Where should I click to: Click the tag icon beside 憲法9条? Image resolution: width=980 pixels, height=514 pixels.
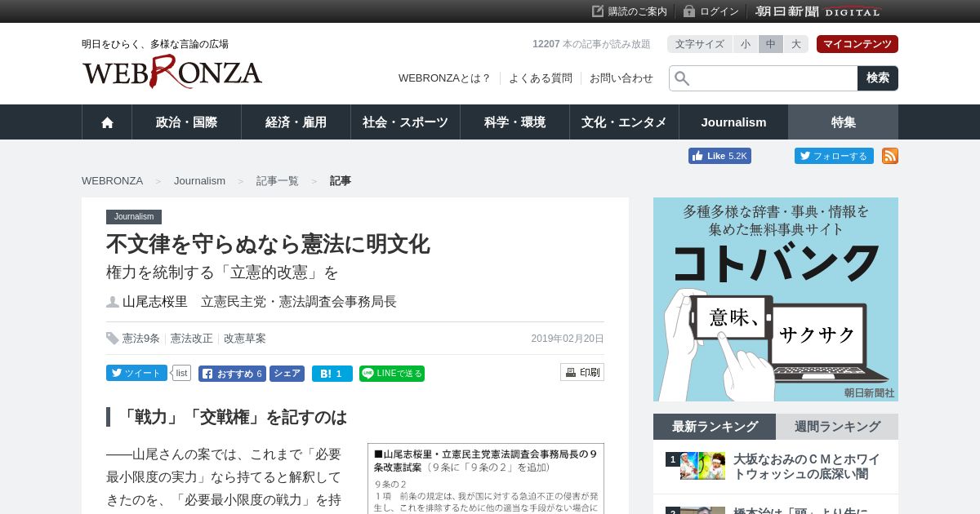click(113, 339)
